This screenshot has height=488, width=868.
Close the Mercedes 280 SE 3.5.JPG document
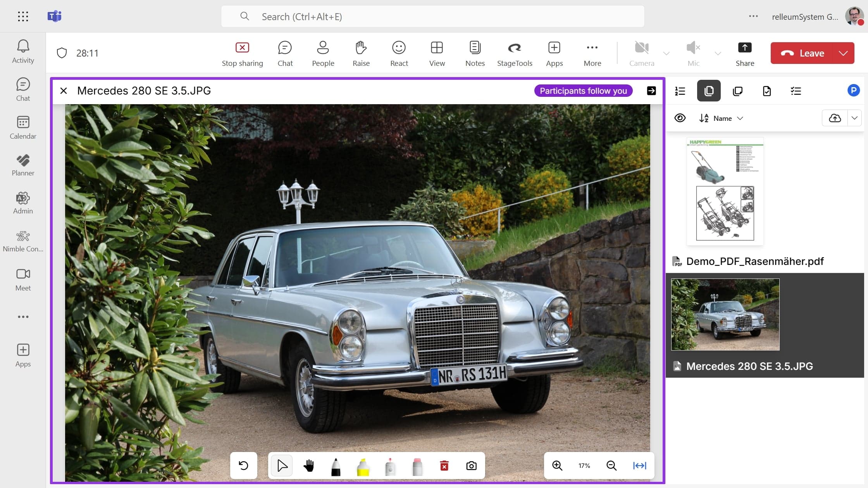(64, 91)
